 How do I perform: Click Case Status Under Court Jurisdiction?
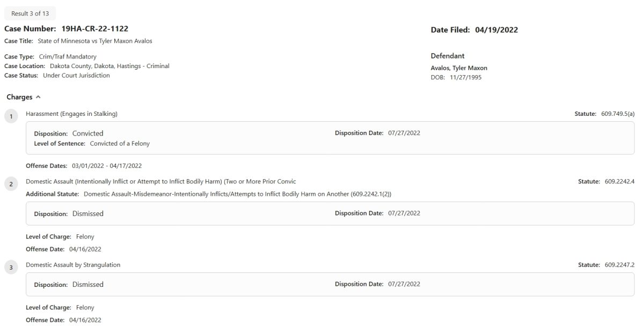click(76, 76)
